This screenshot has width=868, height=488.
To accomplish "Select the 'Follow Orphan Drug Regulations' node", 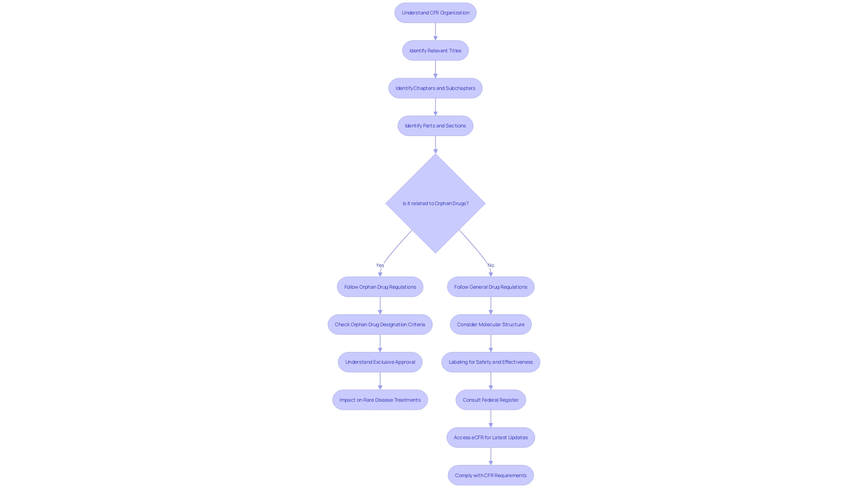I will [x=380, y=286].
